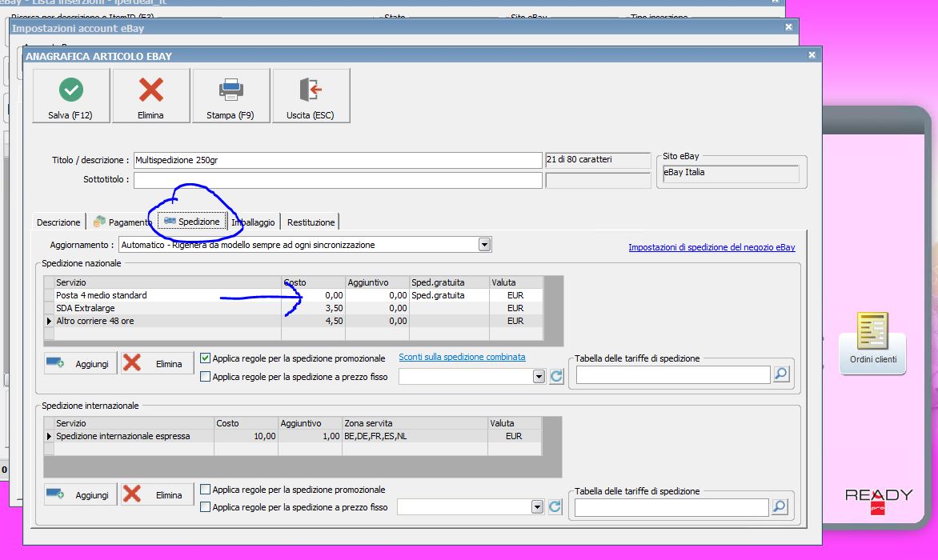Click the international Tabella delle tariffe field

(x=671, y=507)
